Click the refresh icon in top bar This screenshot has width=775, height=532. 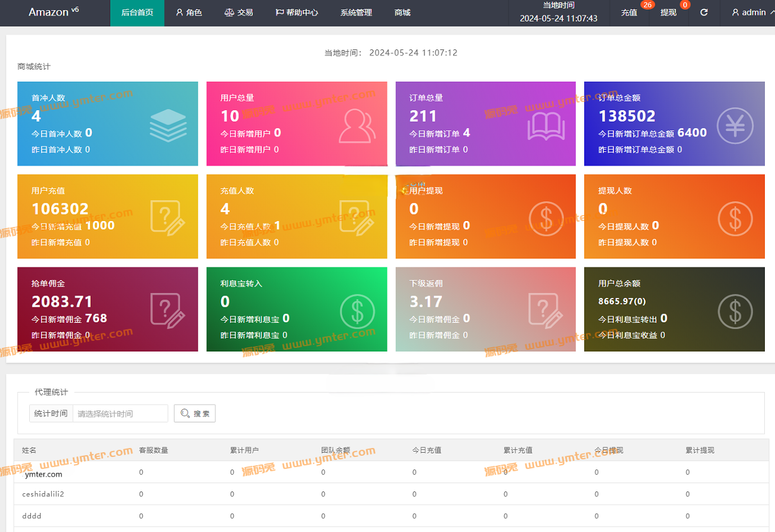tap(703, 13)
